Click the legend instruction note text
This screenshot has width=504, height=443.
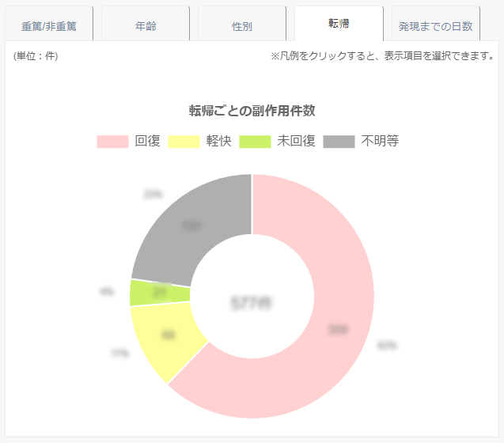tap(383, 56)
